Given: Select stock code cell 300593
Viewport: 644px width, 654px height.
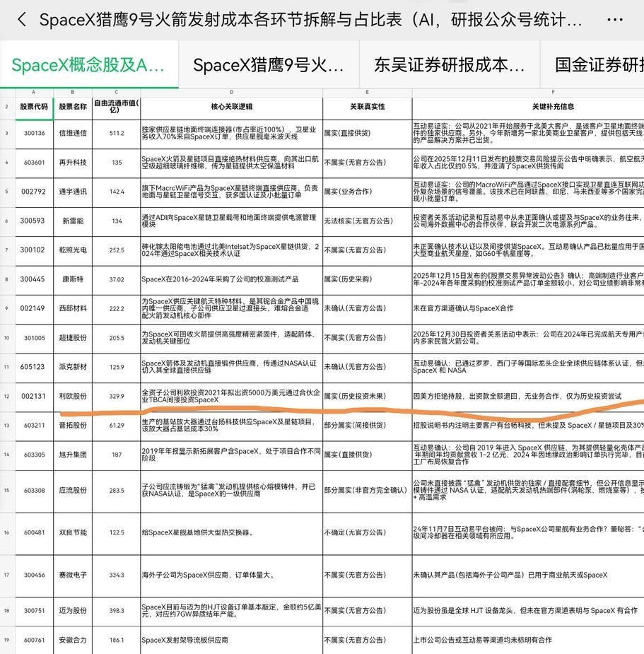Looking at the screenshot, I should [34, 221].
